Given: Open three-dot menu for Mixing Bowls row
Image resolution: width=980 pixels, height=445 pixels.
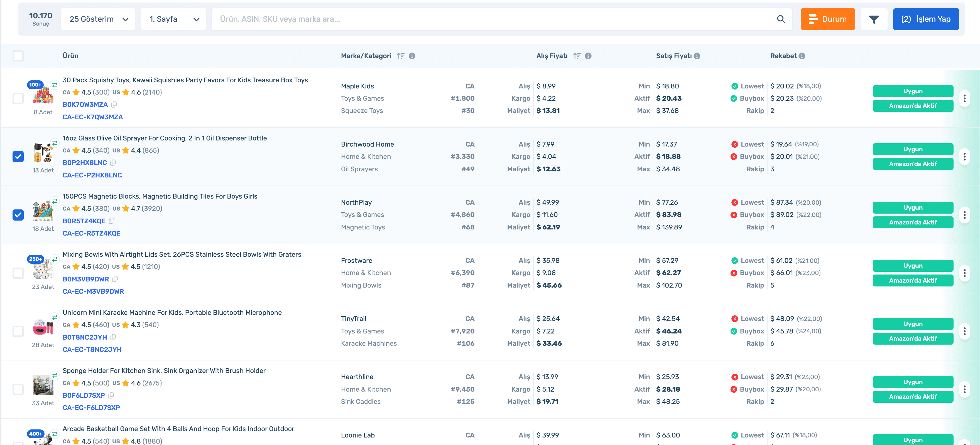Looking at the screenshot, I should pos(964,273).
